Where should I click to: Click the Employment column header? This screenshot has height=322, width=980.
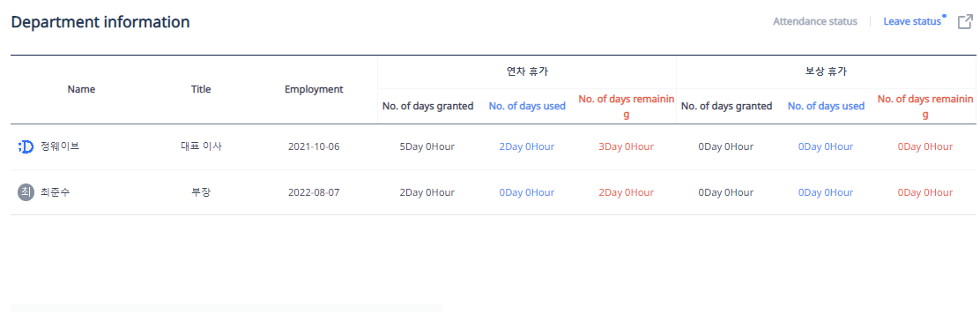(314, 89)
